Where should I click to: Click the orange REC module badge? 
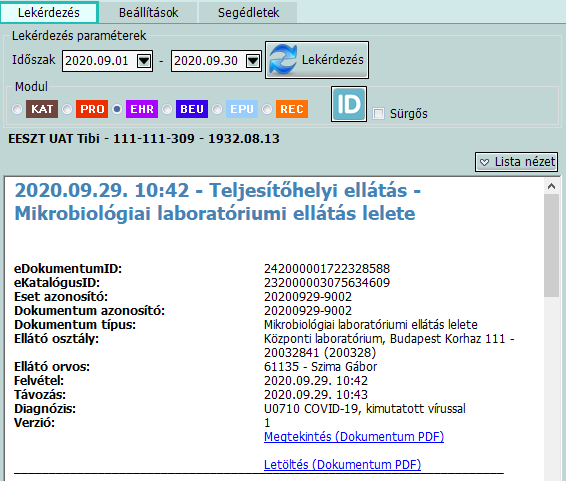[x=292, y=109]
